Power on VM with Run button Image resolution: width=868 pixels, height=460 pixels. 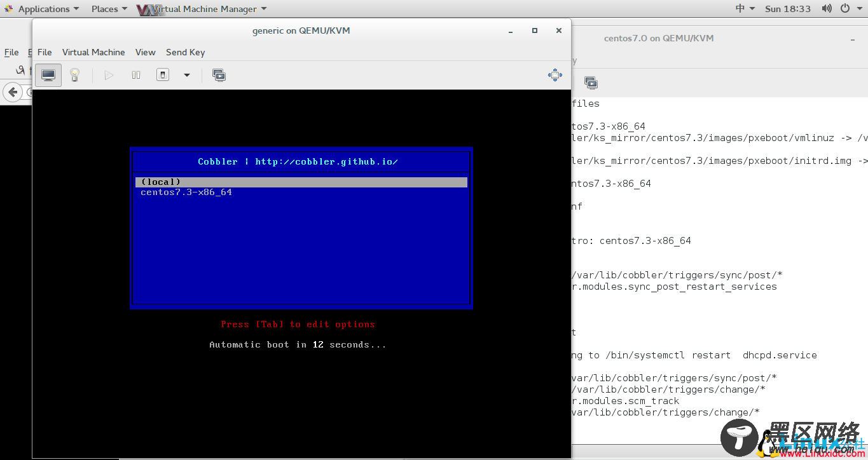109,75
